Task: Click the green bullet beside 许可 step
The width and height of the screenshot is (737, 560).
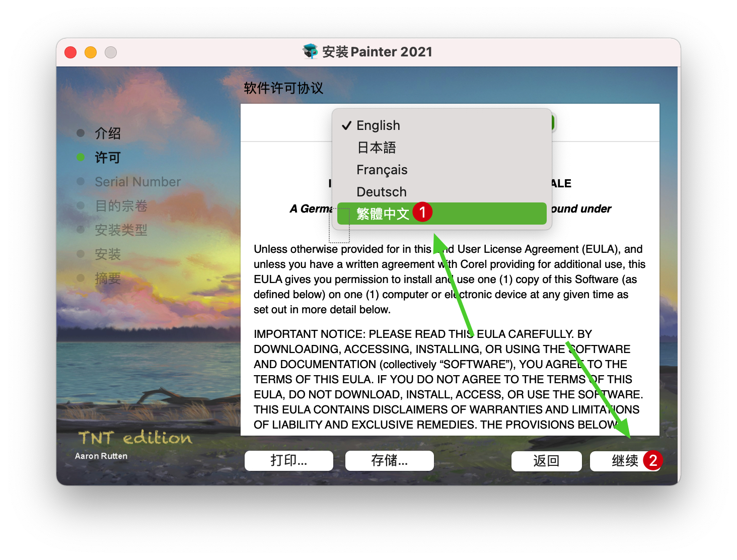Action: click(x=81, y=157)
